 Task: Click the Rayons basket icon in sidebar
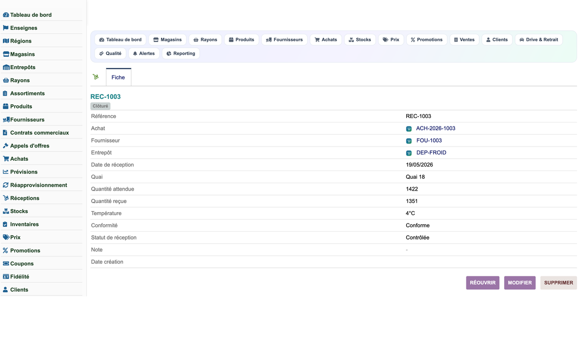click(x=6, y=80)
